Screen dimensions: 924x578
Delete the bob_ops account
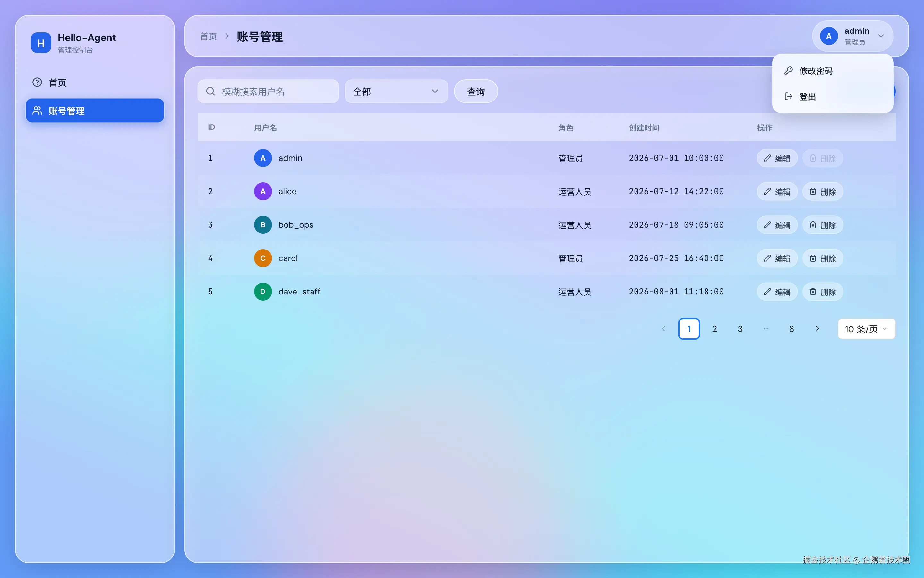click(x=822, y=225)
